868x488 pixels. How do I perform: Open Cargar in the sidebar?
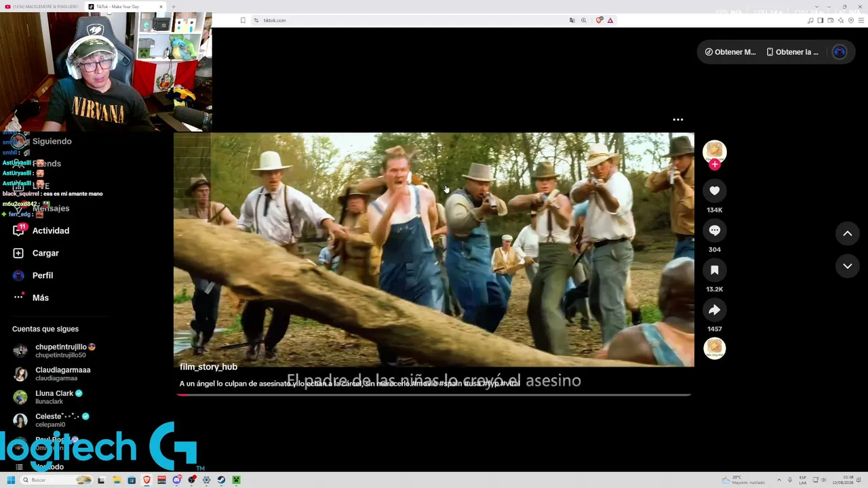click(x=45, y=253)
